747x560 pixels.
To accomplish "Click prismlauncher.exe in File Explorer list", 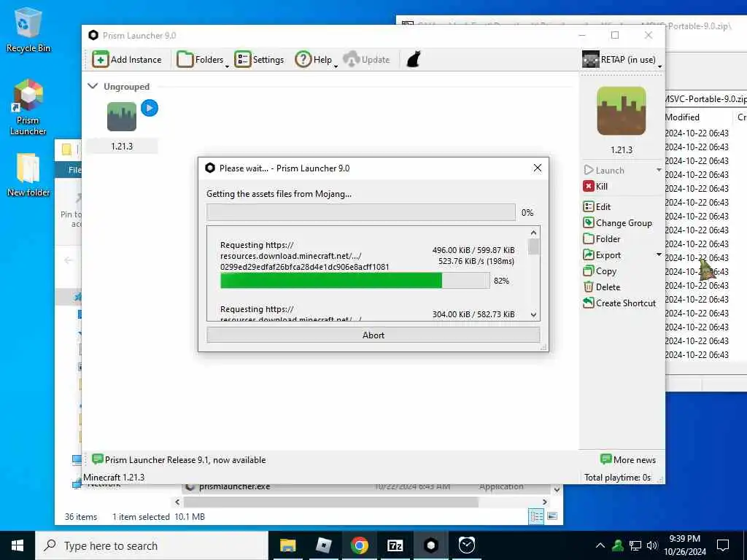I will [x=234, y=486].
